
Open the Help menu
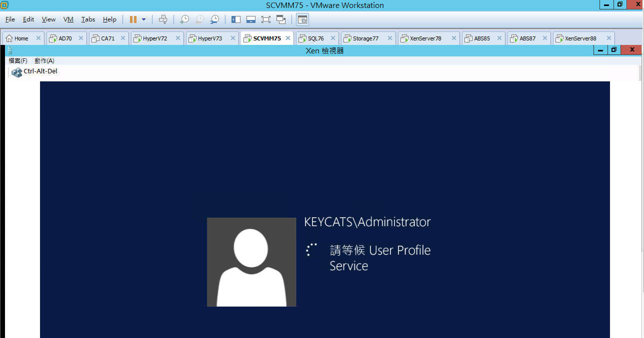[x=109, y=19]
